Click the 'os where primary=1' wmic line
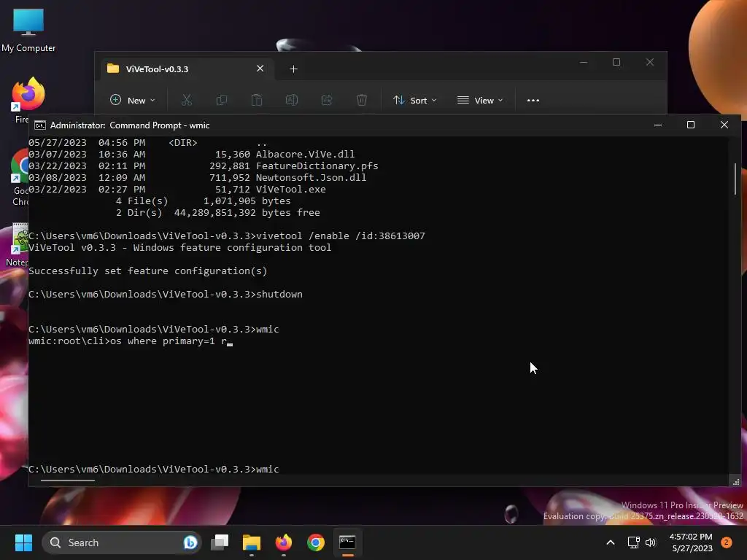This screenshot has width=747, height=560. 131,341
